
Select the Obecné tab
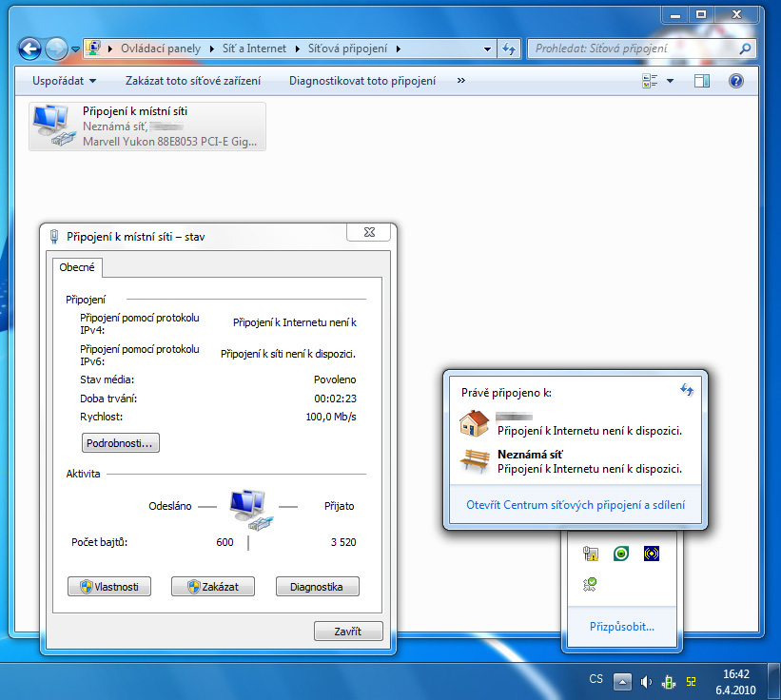pyautogui.click(x=77, y=267)
